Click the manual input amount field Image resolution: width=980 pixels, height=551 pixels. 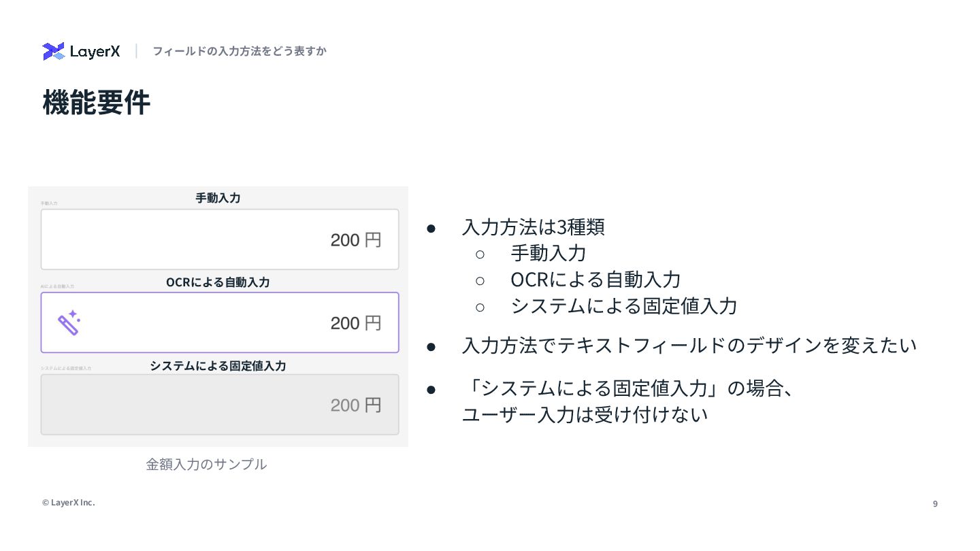coord(220,239)
